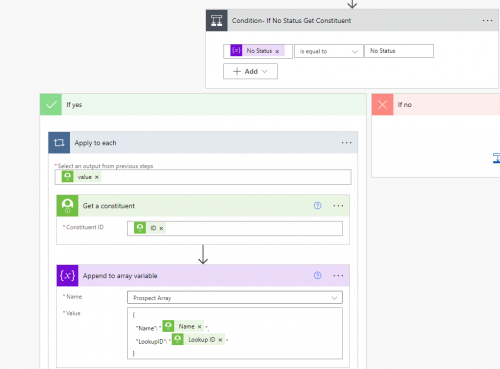Viewport: 500px width, 369px height.
Task: Open help for Append to array variable
Action: [x=317, y=275]
